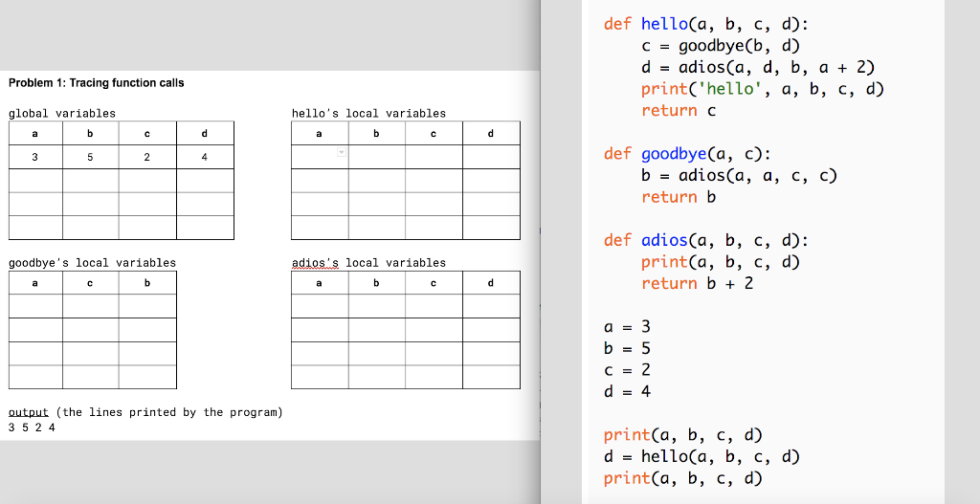
Task: Click first empty cell under a in adios's table
Action: pyautogui.click(x=320, y=307)
